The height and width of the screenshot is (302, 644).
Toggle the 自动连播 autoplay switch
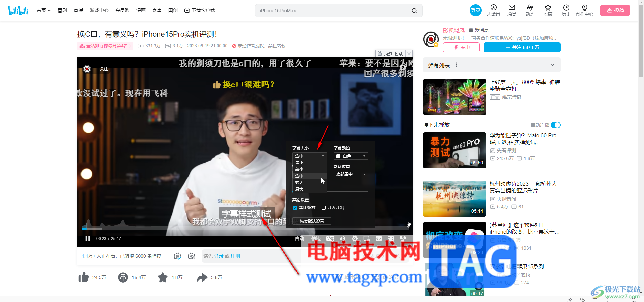click(556, 125)
